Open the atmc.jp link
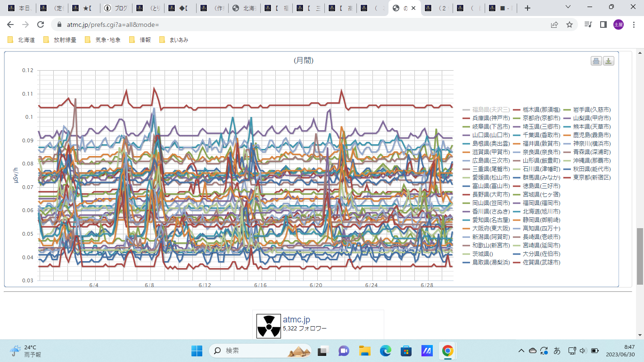 point(297,320)
